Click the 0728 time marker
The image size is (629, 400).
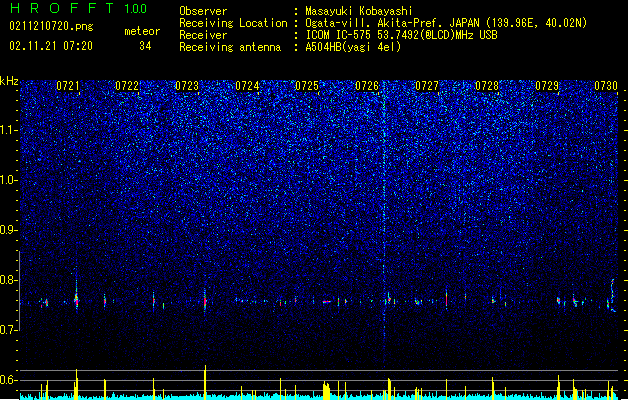(487, 86)
